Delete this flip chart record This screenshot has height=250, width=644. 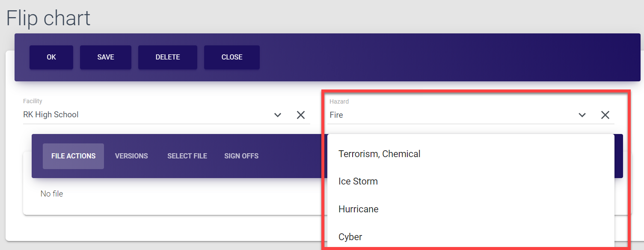(x=168, y=57)
